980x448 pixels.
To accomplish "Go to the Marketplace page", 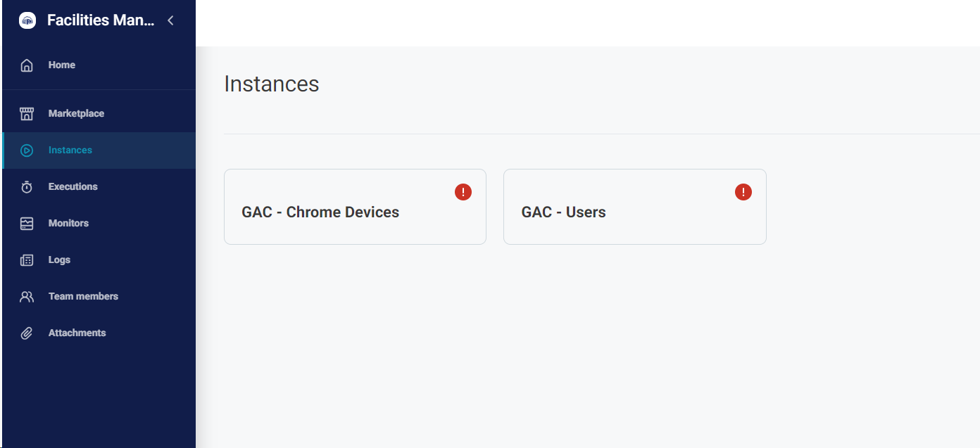I will (x=76, y=113).
